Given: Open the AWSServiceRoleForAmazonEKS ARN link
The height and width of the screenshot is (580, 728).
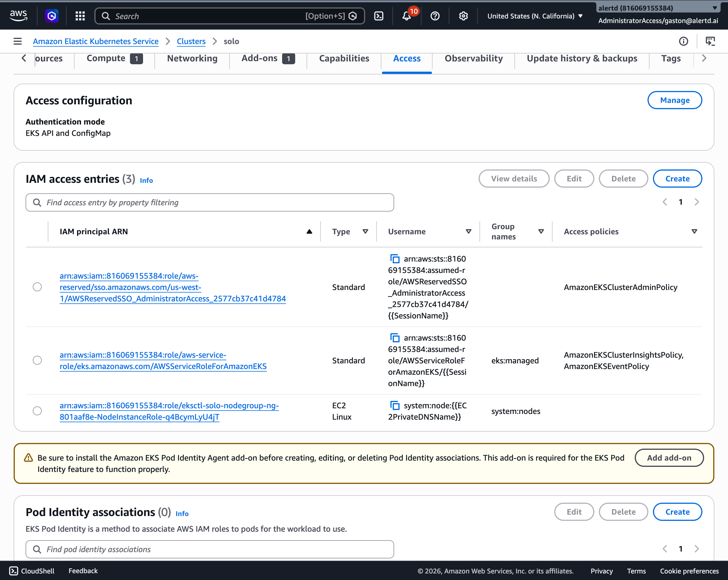Looking at the screenshot, I should [x=163, y=360].
